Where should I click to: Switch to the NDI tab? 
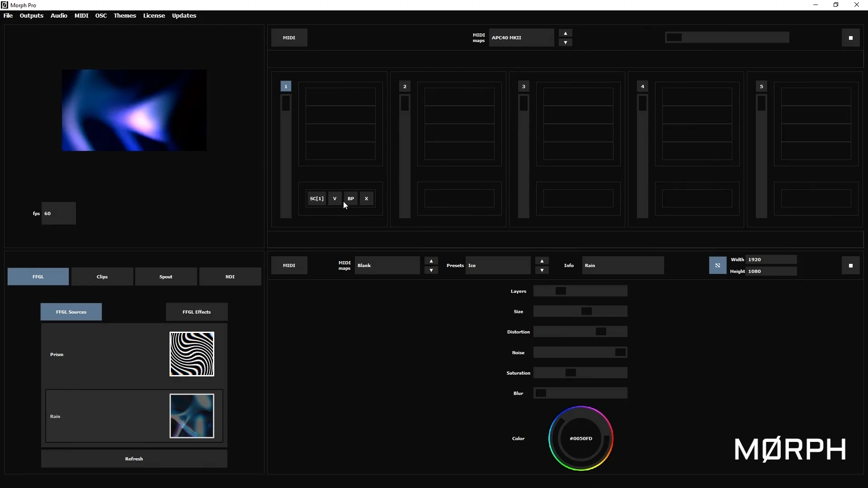pyautogui.click(x=230, y=277)
